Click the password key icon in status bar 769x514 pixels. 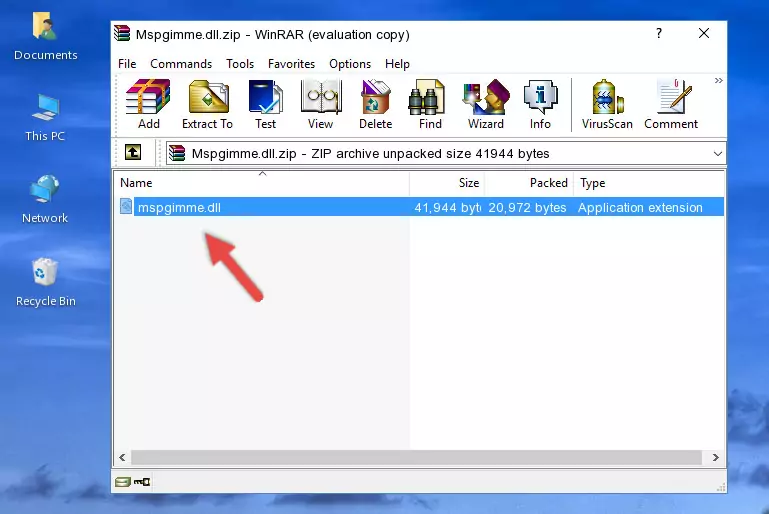pos(142,482)
